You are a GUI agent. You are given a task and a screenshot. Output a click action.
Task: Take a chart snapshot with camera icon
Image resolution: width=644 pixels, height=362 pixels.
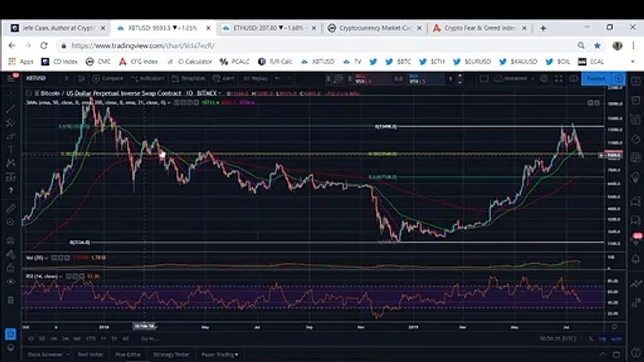pos(573,79)
